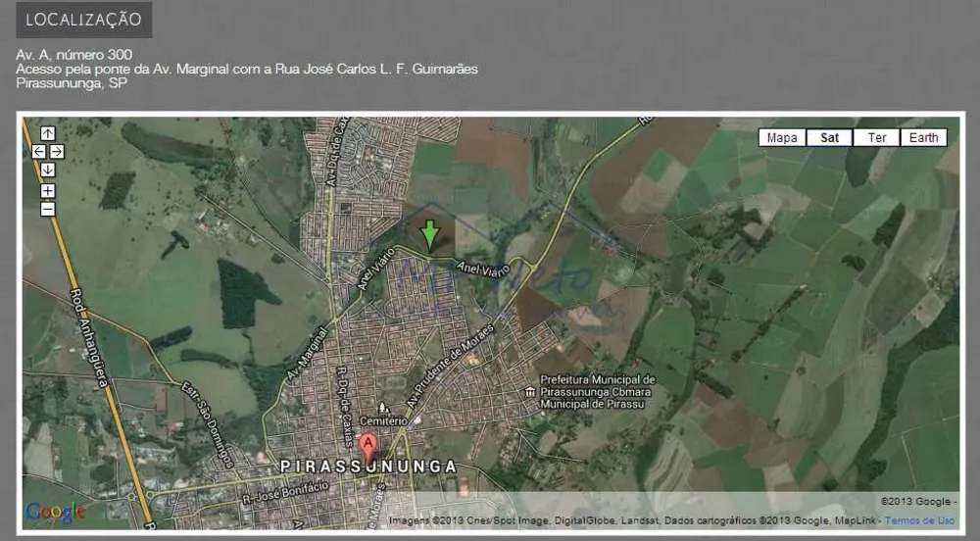Click the Cemitério map icon

[383, 409]
